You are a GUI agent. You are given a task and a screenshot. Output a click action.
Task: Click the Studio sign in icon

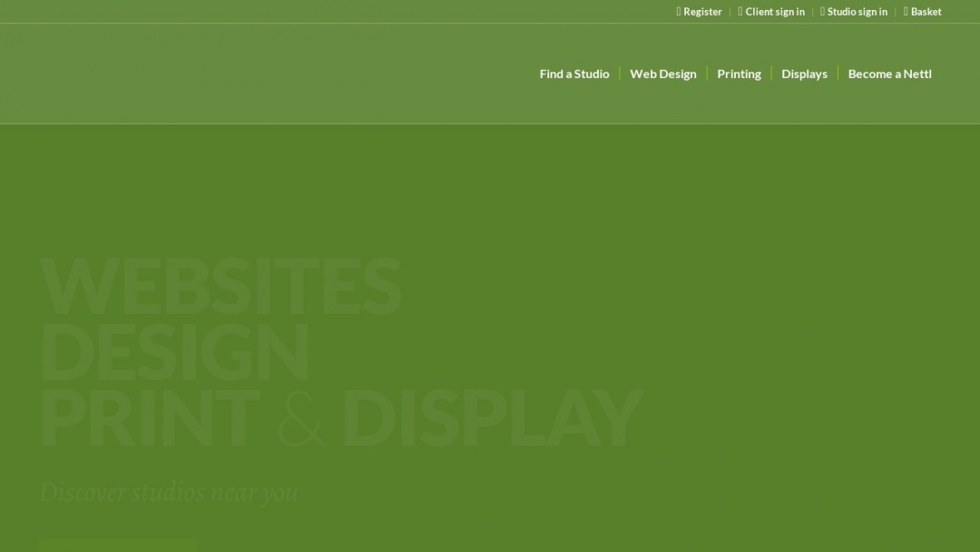coord(822,11)
